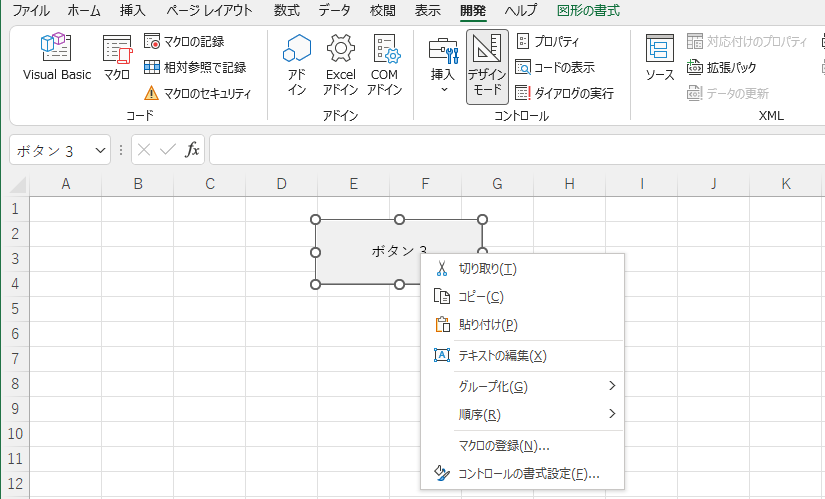Click the fx insert function icon
Image resolution: width=825 pixels, height=499 pixels.
pyautogui.click(x=192, y=150)
